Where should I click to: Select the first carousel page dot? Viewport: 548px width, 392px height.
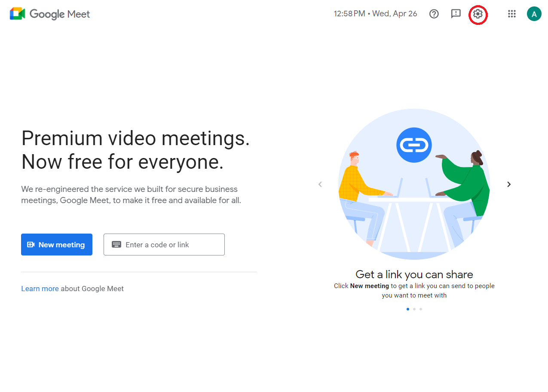(x=408, y=309)
